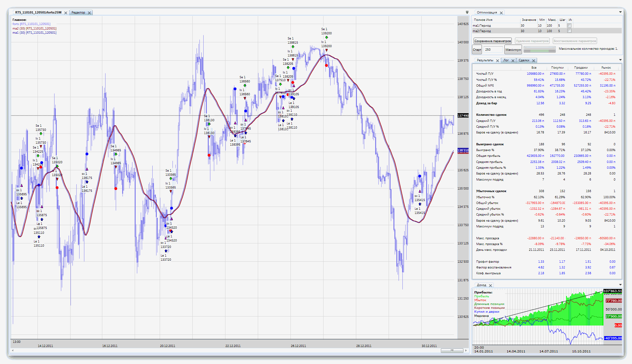
Task: Expand the Оптимизация panel dropdown arrow
Action: [x=620, y=12]
